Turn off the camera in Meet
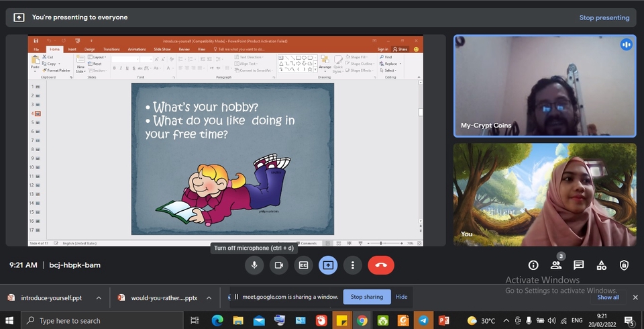This screenshot has width=644, height=329. click(279, 265)
